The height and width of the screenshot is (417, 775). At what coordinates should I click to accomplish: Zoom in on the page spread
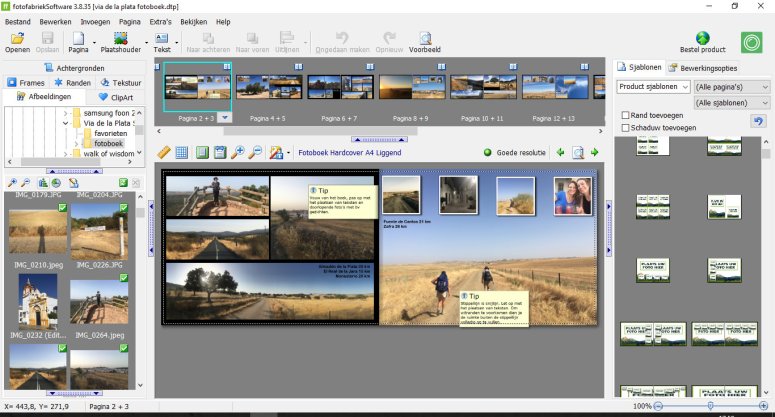tap(238, 153)
